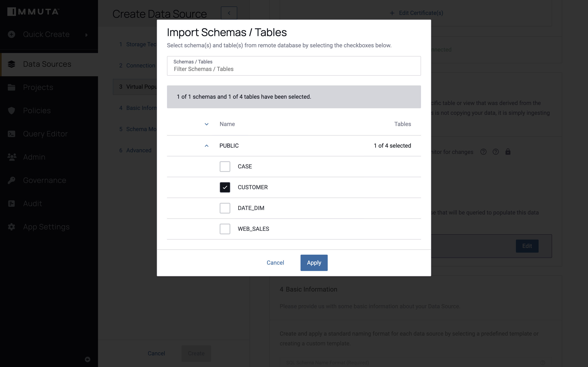Toggle CASE table selection checkbox
The image size is (588, 367).
(225, 166)
